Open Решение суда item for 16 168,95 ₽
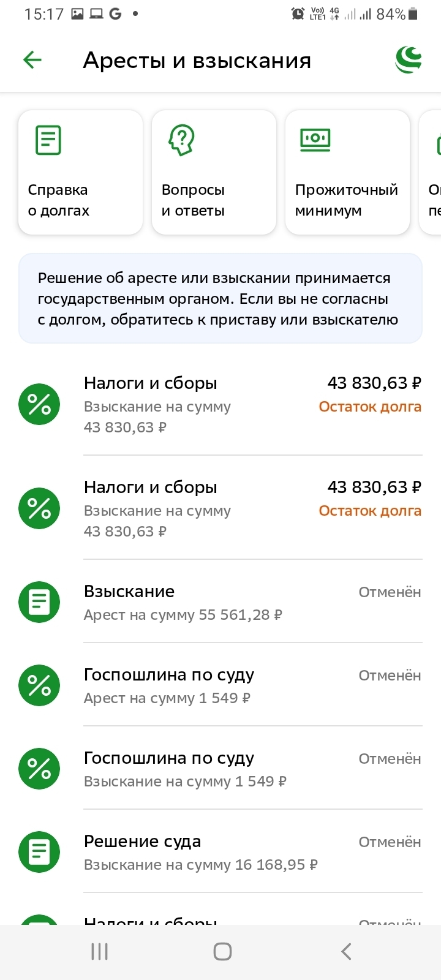441x980 pixels. pyautogui.click(x=221, y=851)
